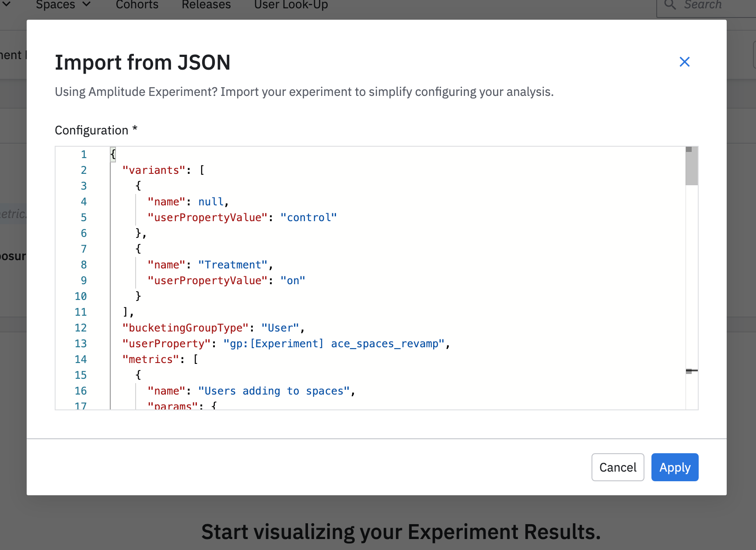Click the "gp:[Experiment] ace_spaces_revamp" value
The height and width of the screenshot is (550, 756).
334,343
